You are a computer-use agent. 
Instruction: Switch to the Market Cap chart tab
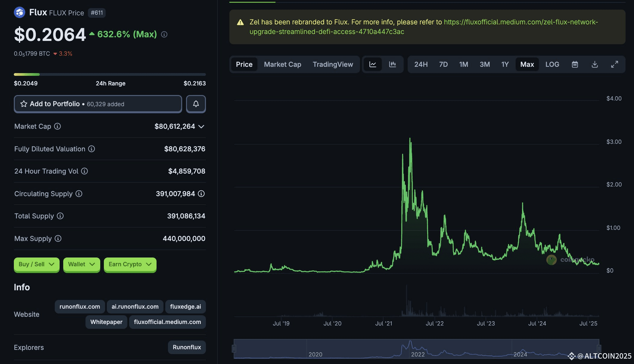click(x=282, y=64)
